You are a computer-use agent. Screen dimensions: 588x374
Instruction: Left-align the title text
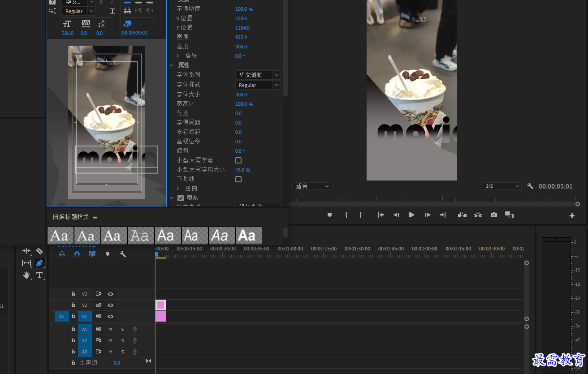tap(127, 2)
